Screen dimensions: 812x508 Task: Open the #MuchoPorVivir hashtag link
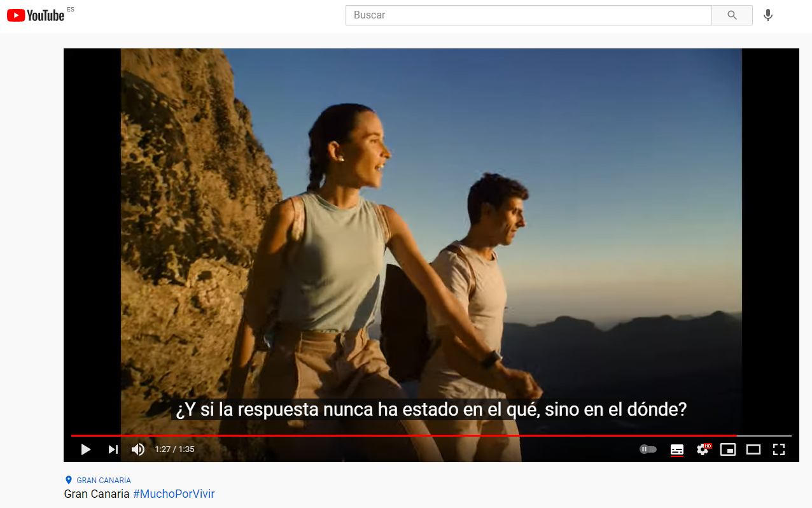click(174, 494)
